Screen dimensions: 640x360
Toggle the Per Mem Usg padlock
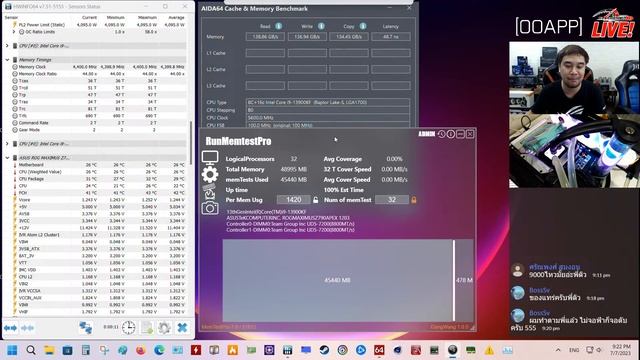tap(315, 200)
